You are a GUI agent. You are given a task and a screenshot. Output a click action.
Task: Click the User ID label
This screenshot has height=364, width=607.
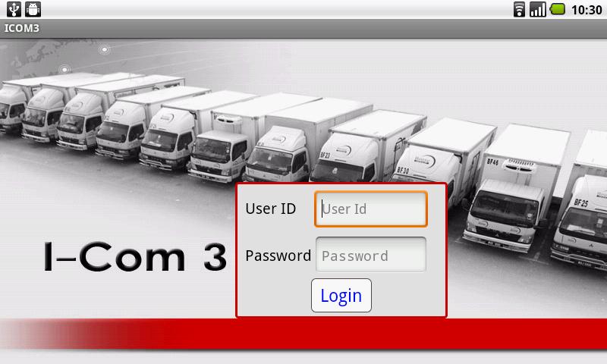(x=271, y=209)
